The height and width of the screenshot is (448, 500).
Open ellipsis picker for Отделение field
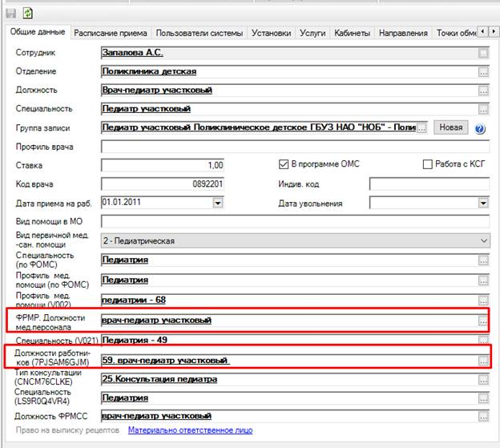point(483,72)
